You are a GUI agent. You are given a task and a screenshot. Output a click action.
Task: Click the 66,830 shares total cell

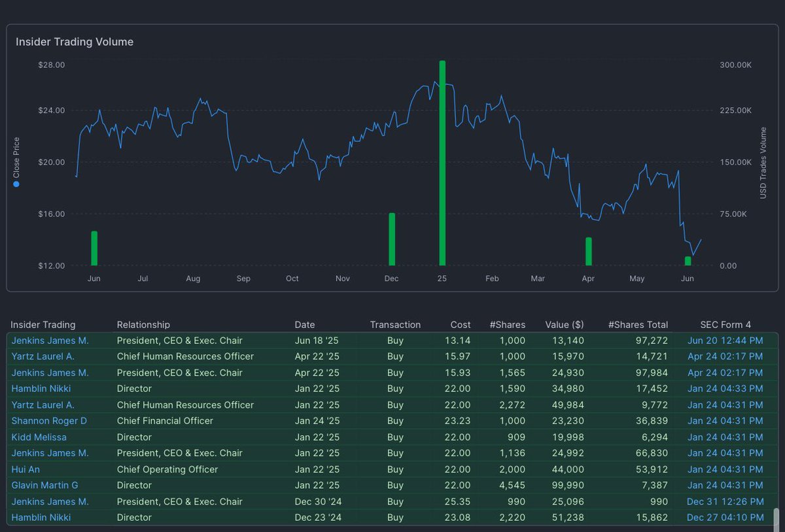[x=651, y=453]
